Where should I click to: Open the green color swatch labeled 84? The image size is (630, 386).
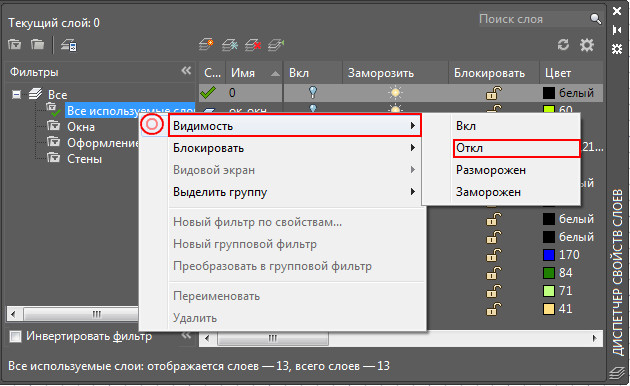pos(549,273)
